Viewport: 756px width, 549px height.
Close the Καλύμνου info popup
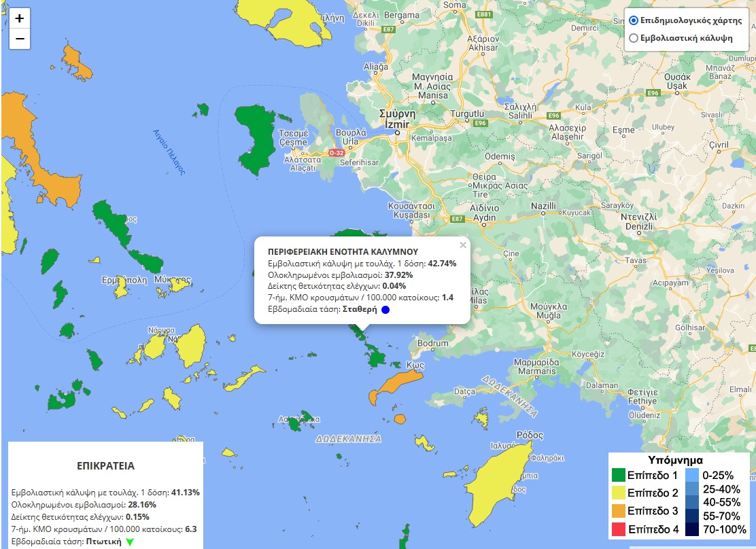(463, 245)
